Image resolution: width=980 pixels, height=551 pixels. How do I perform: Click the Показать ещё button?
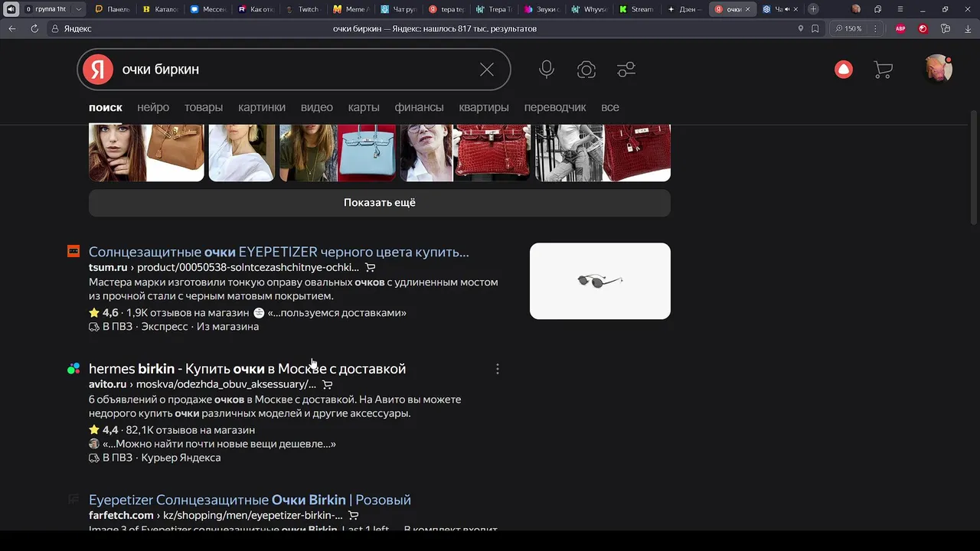pos(380,203)
